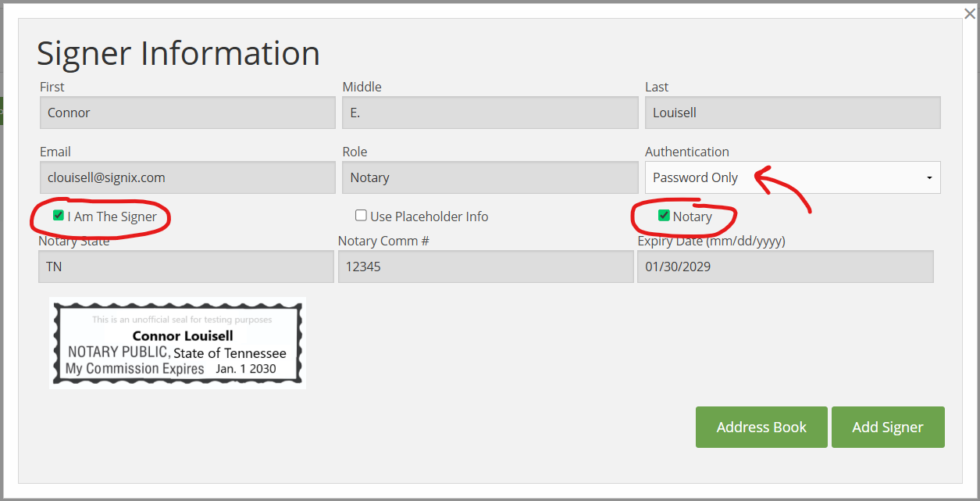Click the Signer Information heading

tap(178, 53)
